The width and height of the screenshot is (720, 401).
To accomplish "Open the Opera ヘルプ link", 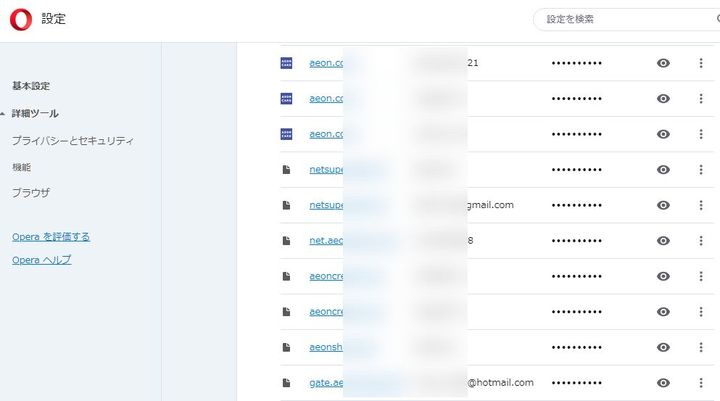I will click(42, 260).
